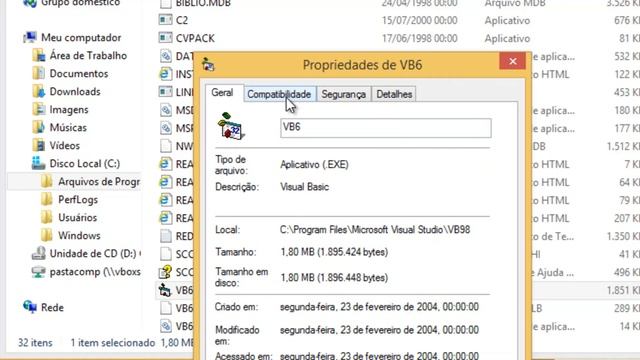Click the Arquivos de Programas folder icon

[47, 182]
